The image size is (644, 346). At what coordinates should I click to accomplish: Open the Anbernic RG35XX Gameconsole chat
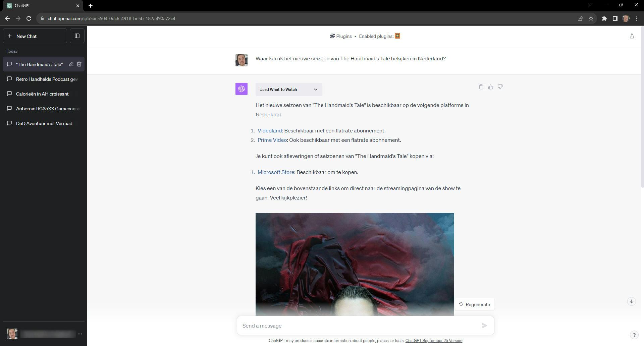(x=44, y=109)
